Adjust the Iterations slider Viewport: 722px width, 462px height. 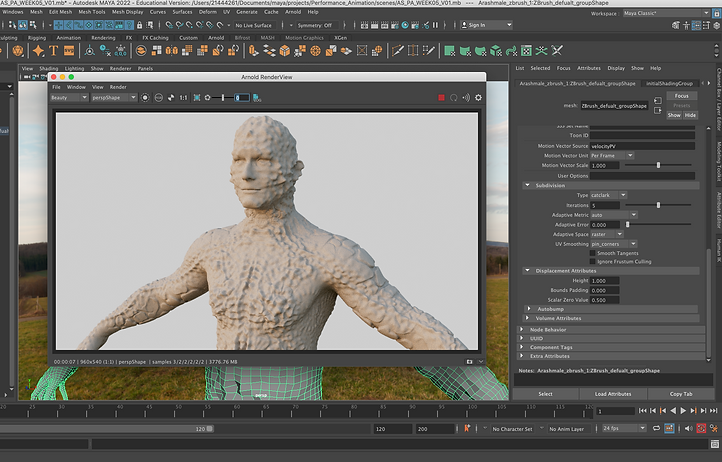658,205
